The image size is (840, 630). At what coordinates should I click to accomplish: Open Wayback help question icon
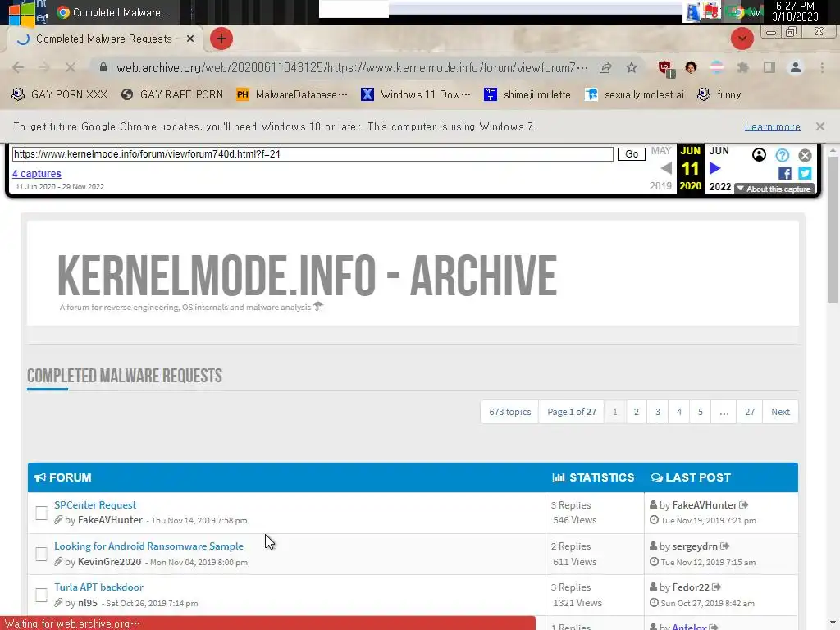point(782,155)
